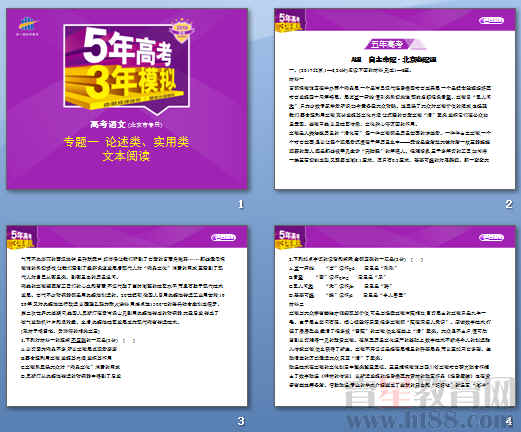Click slide number 1 label
This screenshot has height=432, width=521.
point(241,204)
